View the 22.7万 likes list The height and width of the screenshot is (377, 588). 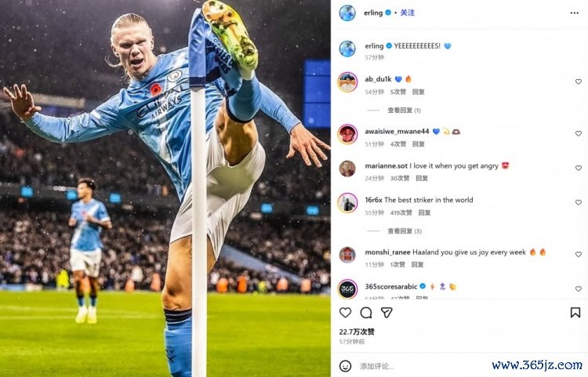point(357,332)
